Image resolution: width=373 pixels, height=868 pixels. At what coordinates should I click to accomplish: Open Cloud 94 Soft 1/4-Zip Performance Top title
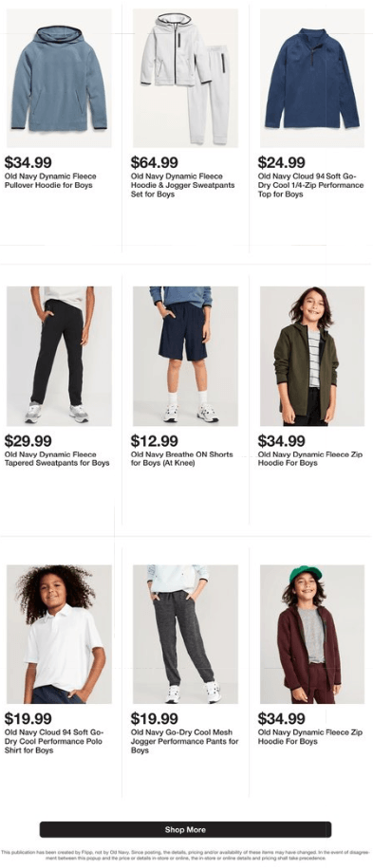tap(310, 185)
